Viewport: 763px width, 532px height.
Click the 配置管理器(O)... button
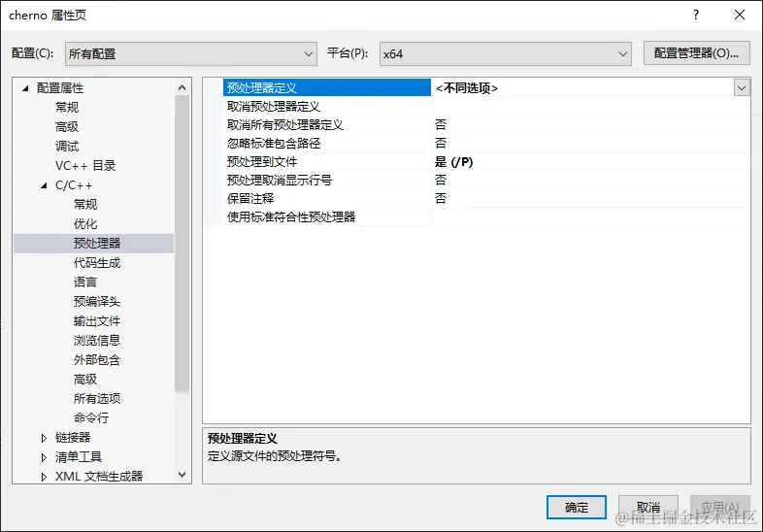click(x=696, y=53)
